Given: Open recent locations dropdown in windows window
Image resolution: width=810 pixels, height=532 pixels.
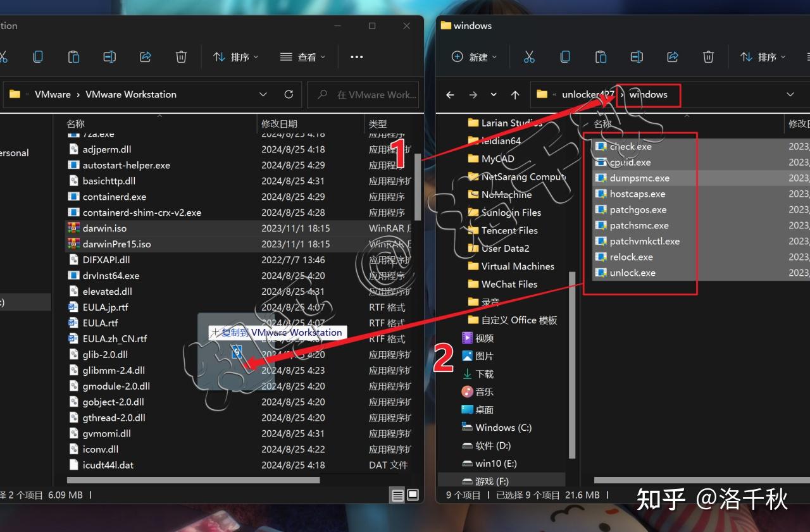Looking at the screenshot, I should pyautogui.click(x=494, y=95).
